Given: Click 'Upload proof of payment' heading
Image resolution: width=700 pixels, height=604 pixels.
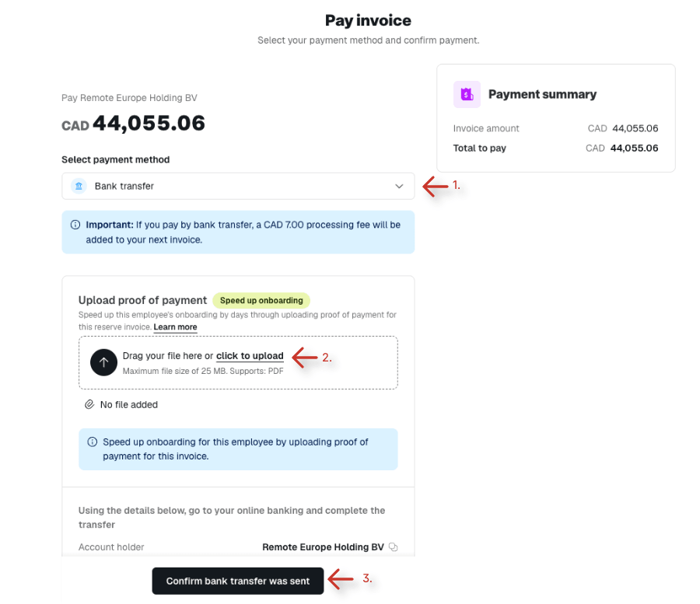Looking at the screenshot, I should click(x=142, y=300).
